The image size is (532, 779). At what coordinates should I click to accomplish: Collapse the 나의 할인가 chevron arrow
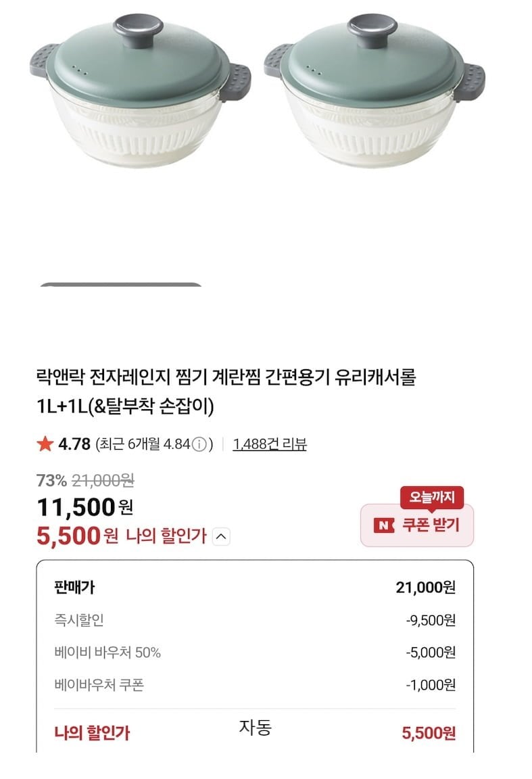[x=222, y=537]
